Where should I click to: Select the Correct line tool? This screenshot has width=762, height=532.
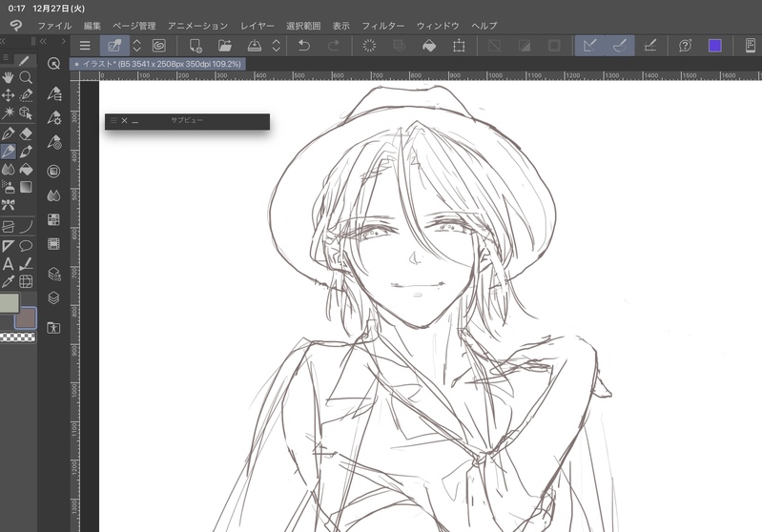pos(26,264)
